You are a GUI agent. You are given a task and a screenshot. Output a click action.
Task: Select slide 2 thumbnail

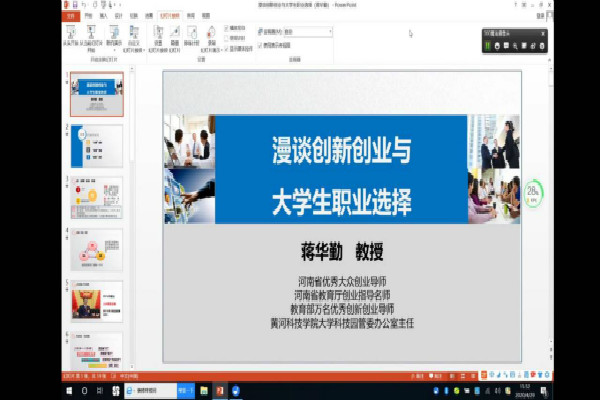point(97,146)
